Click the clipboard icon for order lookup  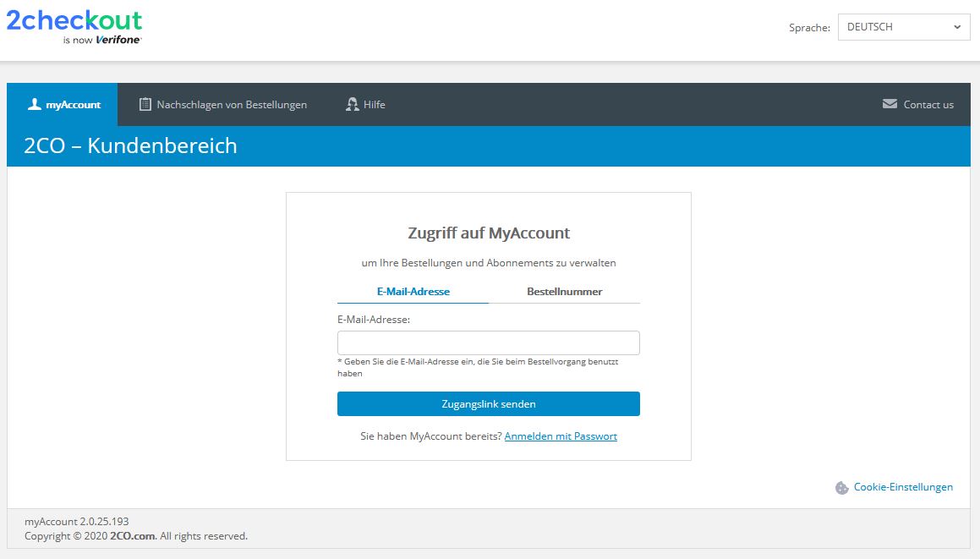[145, 105]
